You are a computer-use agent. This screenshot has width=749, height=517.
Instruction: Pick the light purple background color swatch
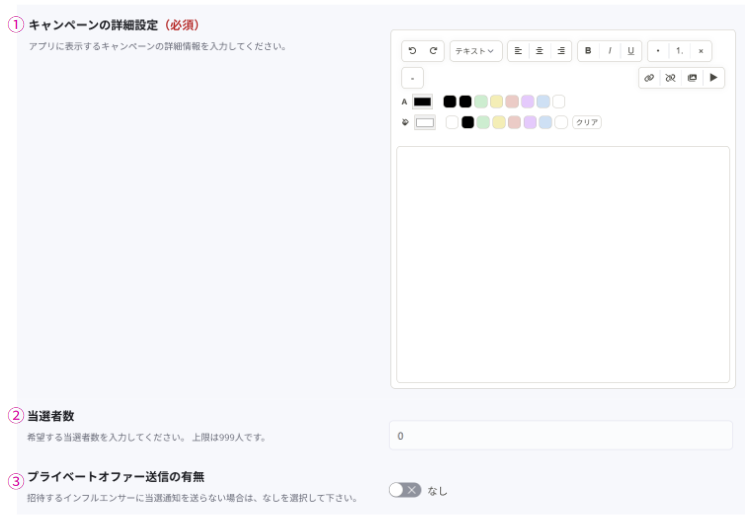coord(530,123)
